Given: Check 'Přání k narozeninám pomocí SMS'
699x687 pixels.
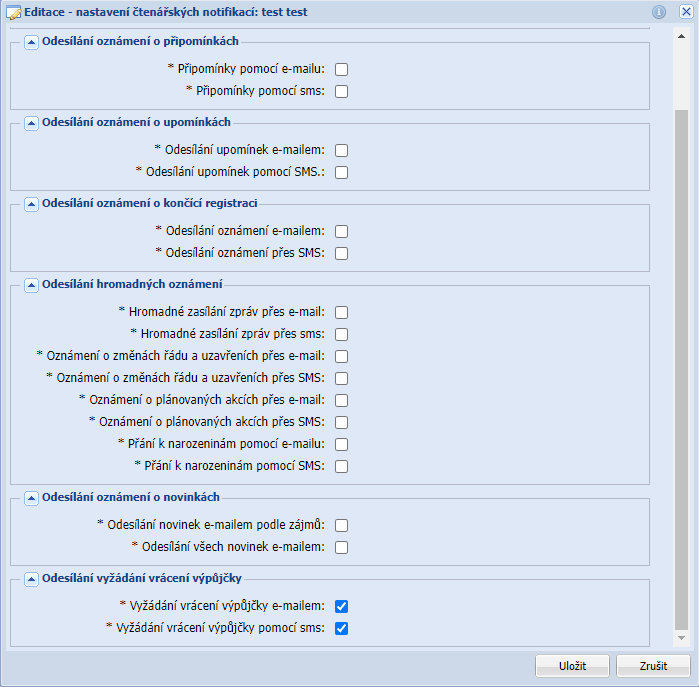Looking at the screenshot, I should click(342, 466).
